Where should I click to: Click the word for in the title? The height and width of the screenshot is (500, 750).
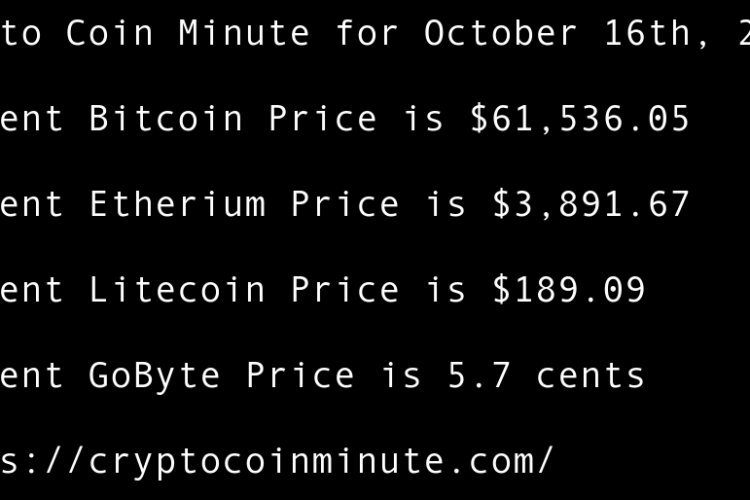[367, 33]
